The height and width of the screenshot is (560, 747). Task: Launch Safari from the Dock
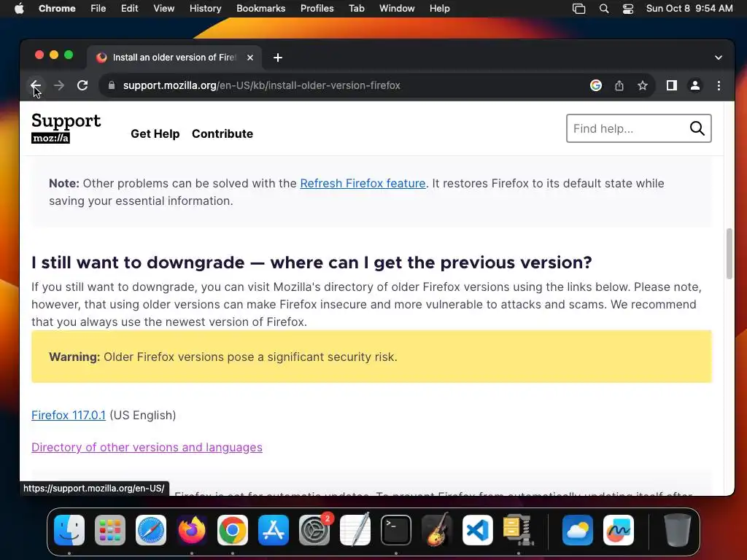[x=151, y=530]
